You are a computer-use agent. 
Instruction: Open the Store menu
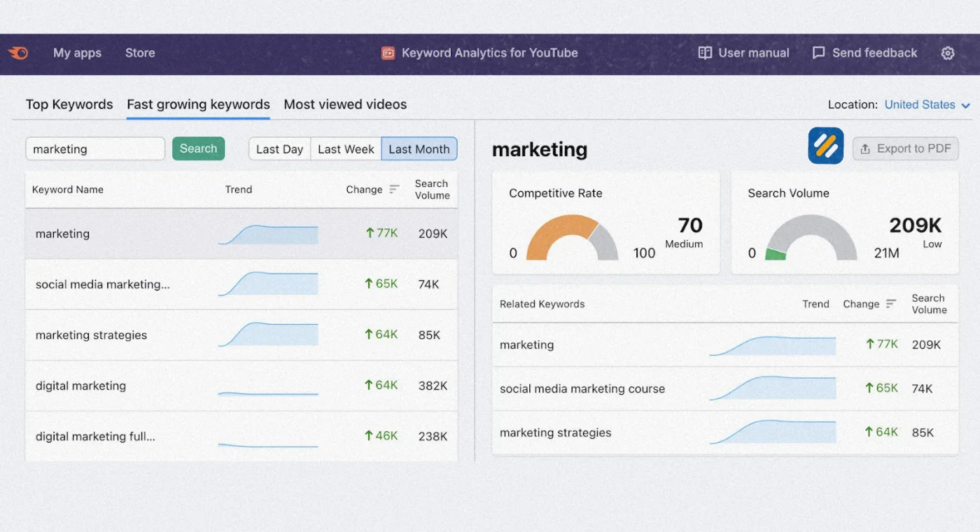click(x=140, y=53)
